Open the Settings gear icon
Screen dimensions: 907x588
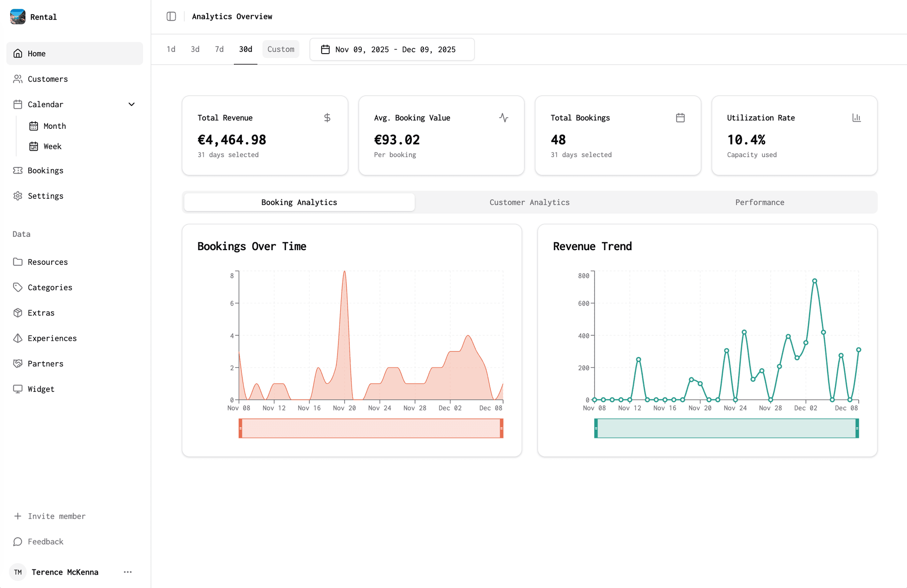(x=18, y=196)
